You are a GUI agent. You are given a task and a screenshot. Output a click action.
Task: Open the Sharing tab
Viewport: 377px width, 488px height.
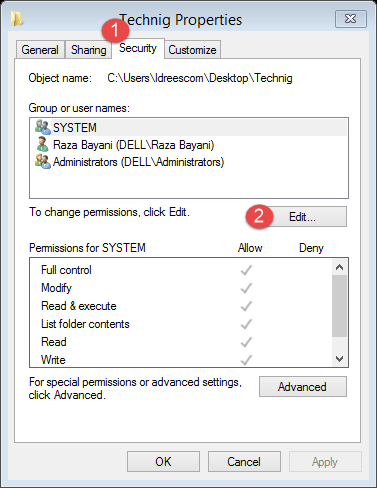(88, 50)
